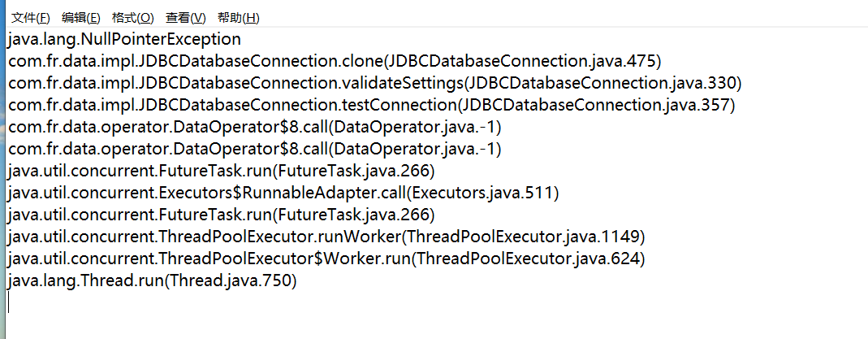The image size is (868, 339).
Task: Open the 文件(F) File menu
Action: pos(30,18)
